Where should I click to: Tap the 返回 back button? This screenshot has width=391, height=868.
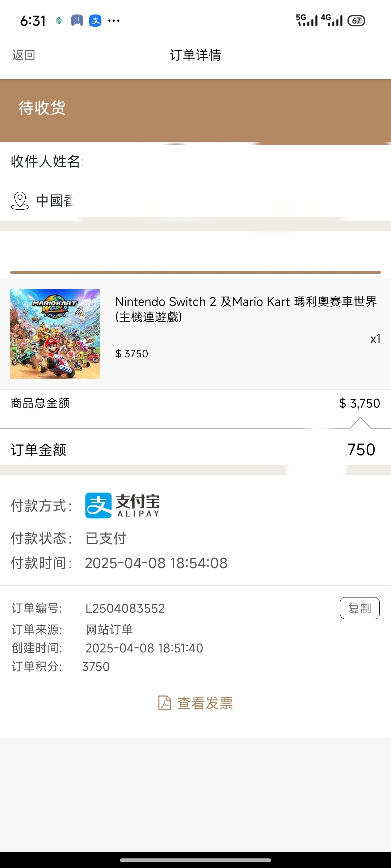pyautogui.click(x=24, y=55)
